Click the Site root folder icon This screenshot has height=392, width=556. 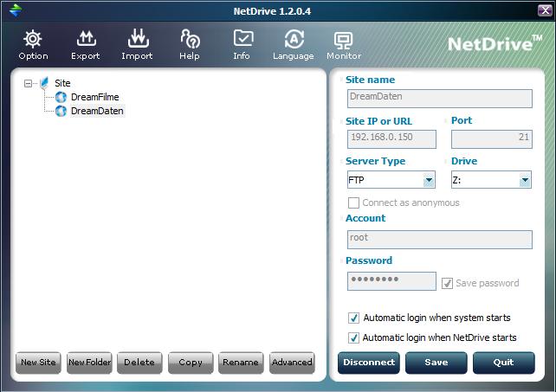tap(44, 83)
